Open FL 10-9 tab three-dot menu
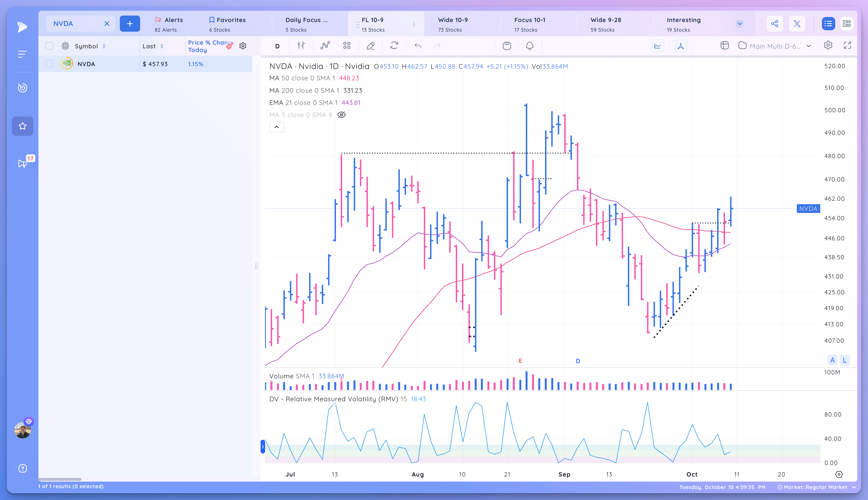The height and width of the screenshot is (500, 868). 414,24
